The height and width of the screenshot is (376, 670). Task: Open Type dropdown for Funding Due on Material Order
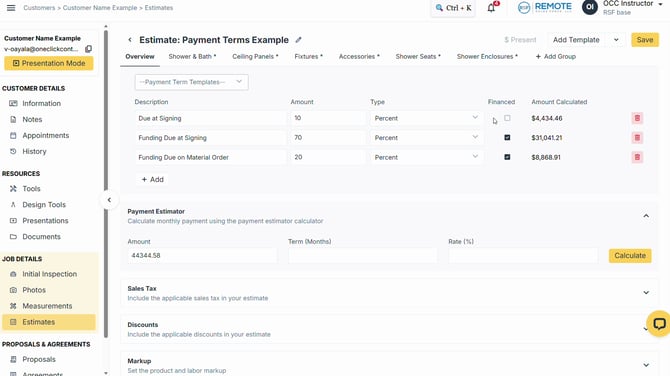pyautogui.click(x=426, y=157)
